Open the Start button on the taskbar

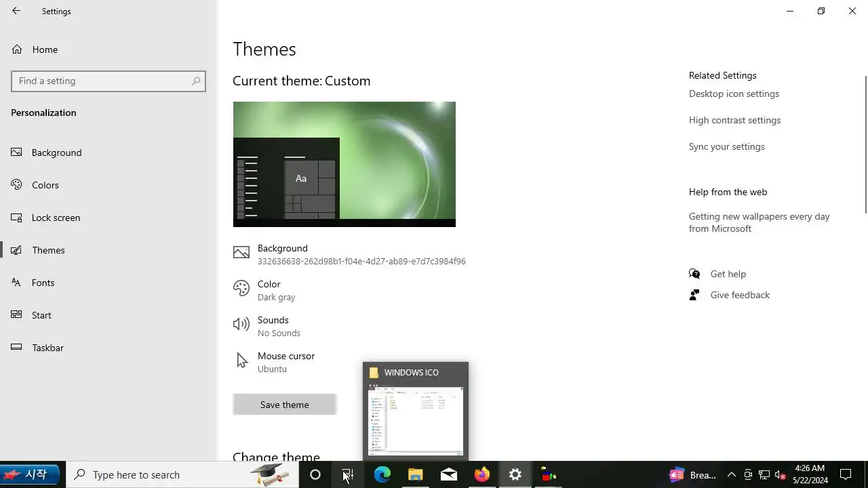(31, 474)
